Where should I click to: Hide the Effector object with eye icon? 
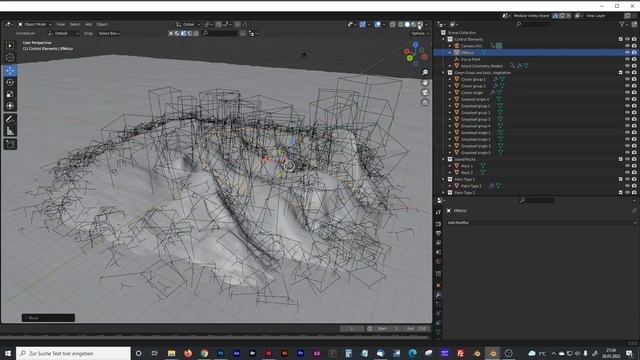[x=627, y=53]
